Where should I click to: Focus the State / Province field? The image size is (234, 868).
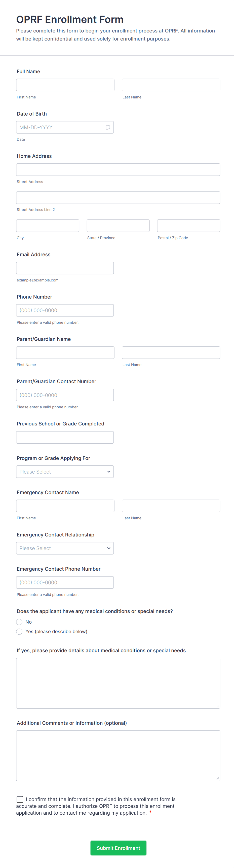coord(118,226)
